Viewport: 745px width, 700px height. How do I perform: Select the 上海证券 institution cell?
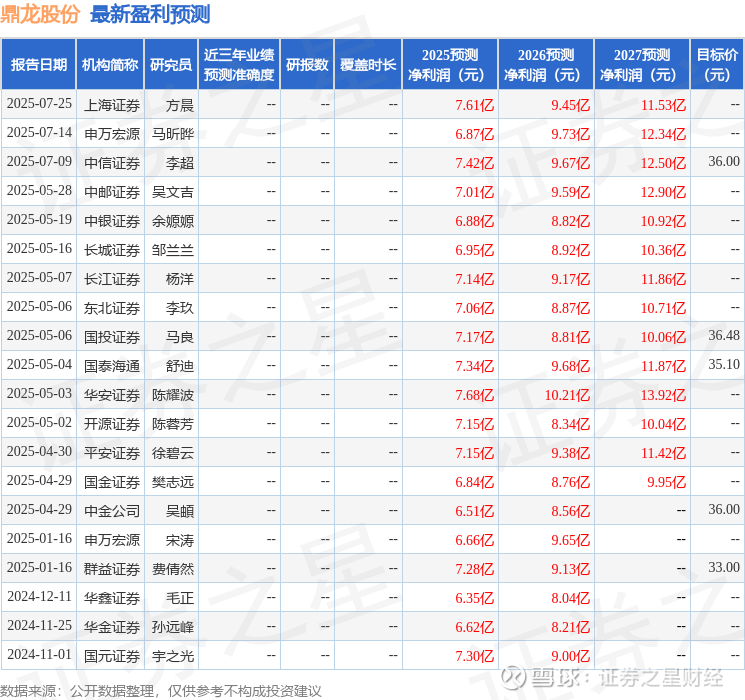click(x=112, y=105)
